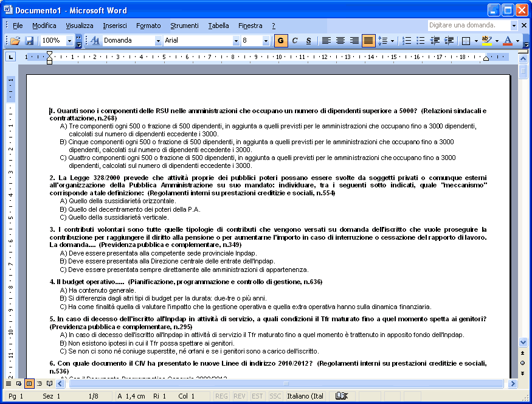
Task: Click SSC overtype indicator in status bar
Action: click(x=275, y=396)
